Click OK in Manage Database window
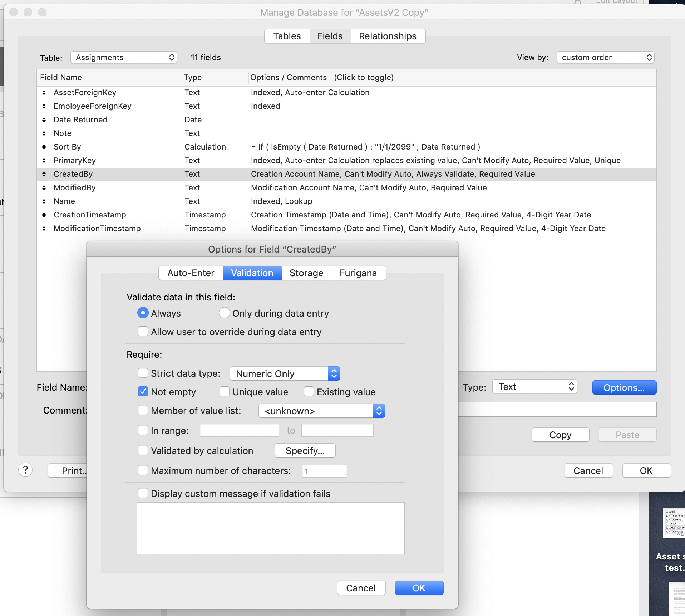The height and width of the screenshot is (616, 685). coord(646,470)
